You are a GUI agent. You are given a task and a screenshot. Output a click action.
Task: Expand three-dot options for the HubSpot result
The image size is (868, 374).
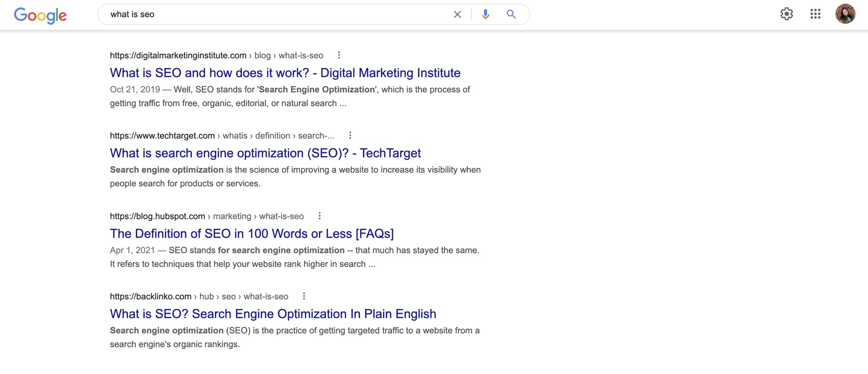click(319, 216)
